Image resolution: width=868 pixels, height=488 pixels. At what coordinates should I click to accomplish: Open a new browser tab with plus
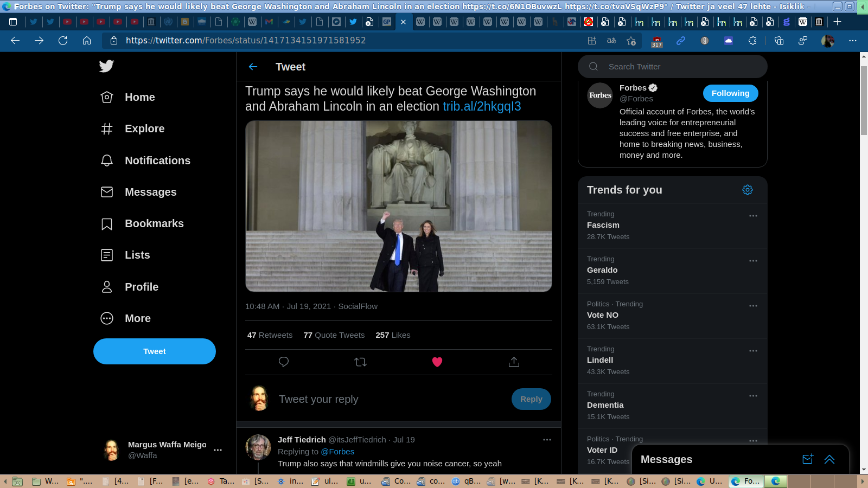837,22
